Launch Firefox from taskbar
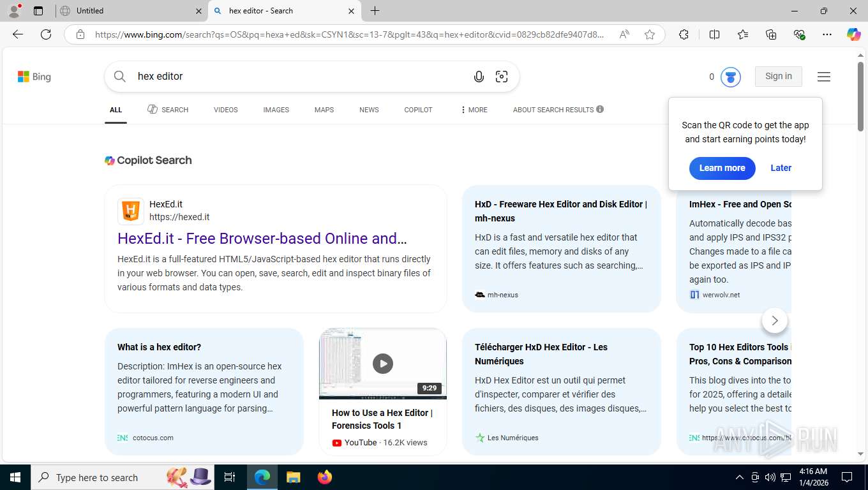This screenshot has height=490, width=868. coord(325,477)
